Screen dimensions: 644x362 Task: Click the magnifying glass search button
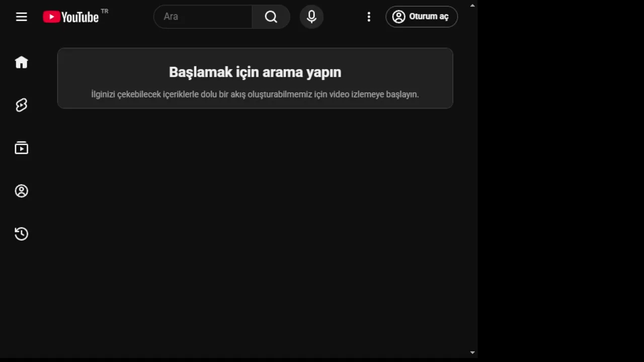tap(271, 17)
